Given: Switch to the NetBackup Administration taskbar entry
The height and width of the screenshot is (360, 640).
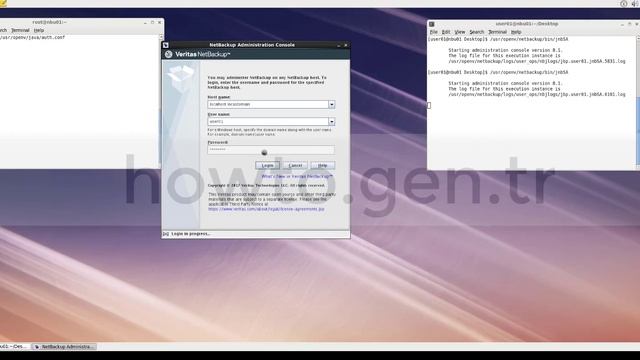Looking at the screenshot, I should 64,347.
